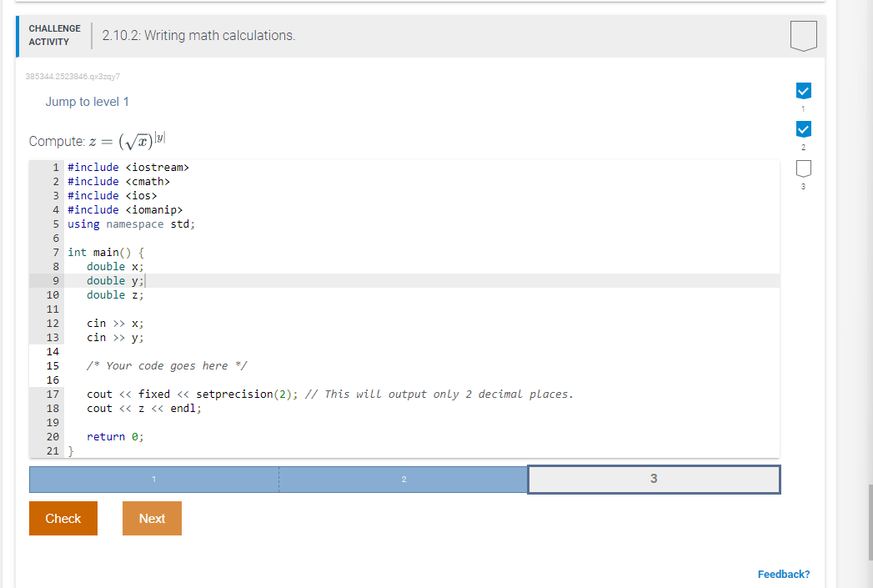The height and width of the screenshot is (588, 873).
Task: Click the completed level 2 checkmark badge
Action: click(803, 129)
